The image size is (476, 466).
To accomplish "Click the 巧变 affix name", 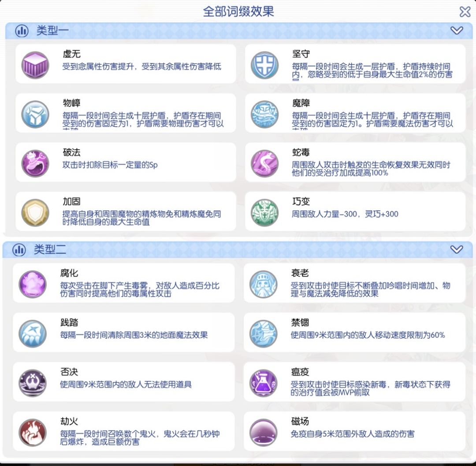I will pyautogui.click(x=301, y=201).
